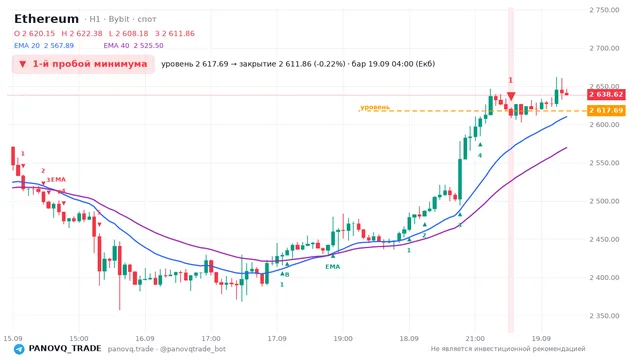Click the "L 2 608.18" low price value
The image size is (640, 360).
pos(129,33)
